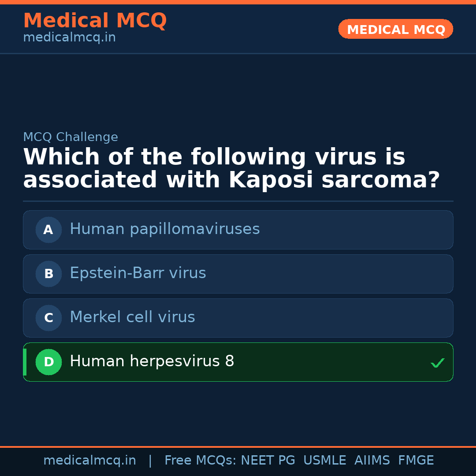Viewport: 476px width, 476px height.
Task: Click the letter B circle badge
Action: (48, 274)
